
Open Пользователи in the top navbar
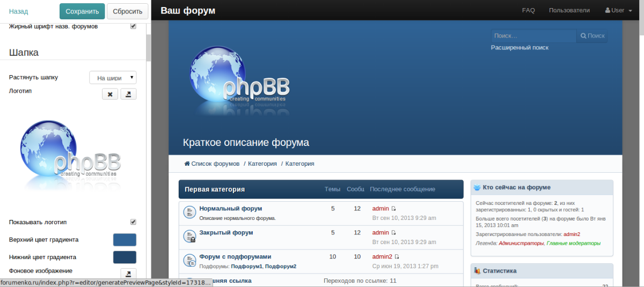tap(569, 10)
